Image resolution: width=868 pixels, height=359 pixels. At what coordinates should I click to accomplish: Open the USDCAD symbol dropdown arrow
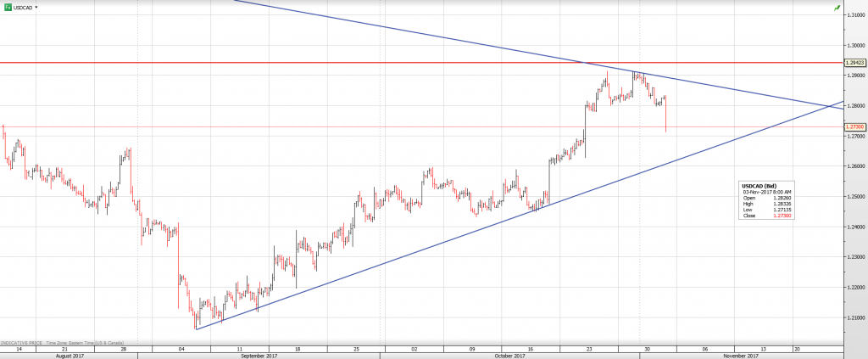(36, 7)
